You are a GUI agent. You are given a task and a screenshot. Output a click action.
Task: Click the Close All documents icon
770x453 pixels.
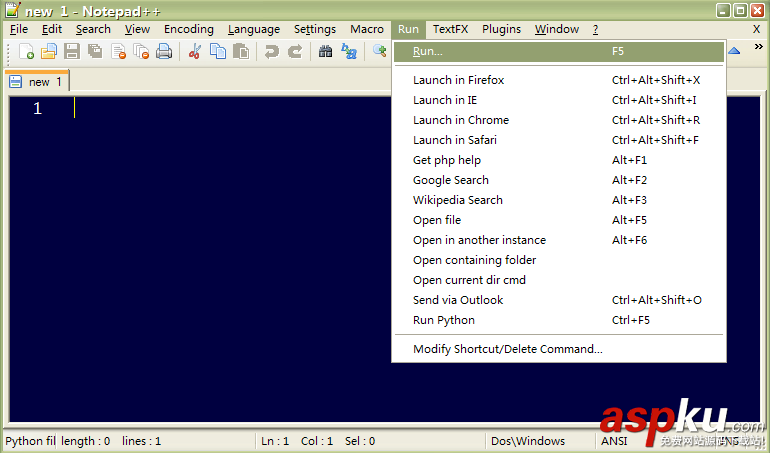(x=141, y=51)
